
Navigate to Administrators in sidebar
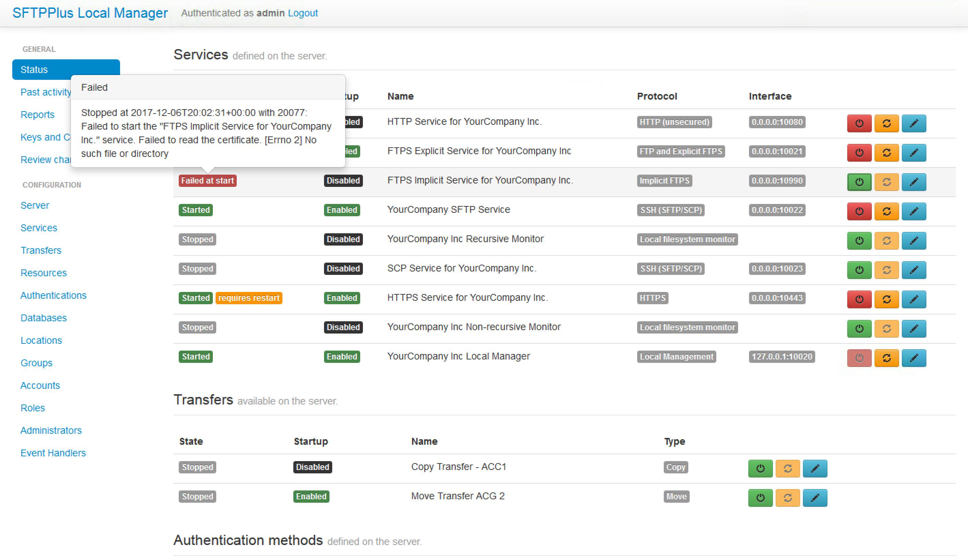[51, 430]
